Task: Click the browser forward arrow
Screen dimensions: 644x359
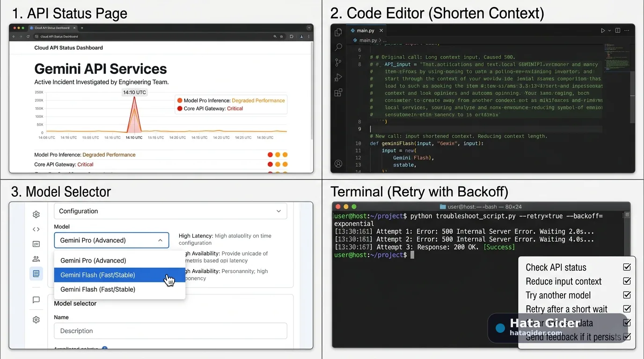Action: (x=21, y=36)
